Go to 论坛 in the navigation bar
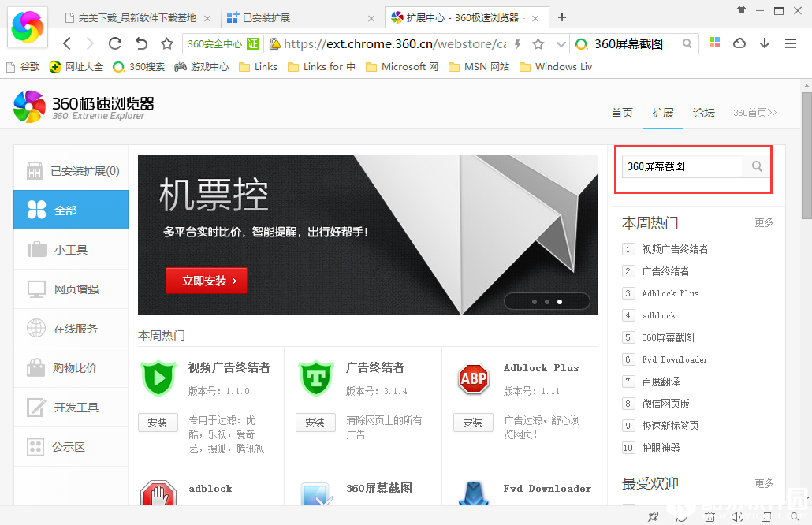Screen dimensions: 812x525 (x=704, y=113)
